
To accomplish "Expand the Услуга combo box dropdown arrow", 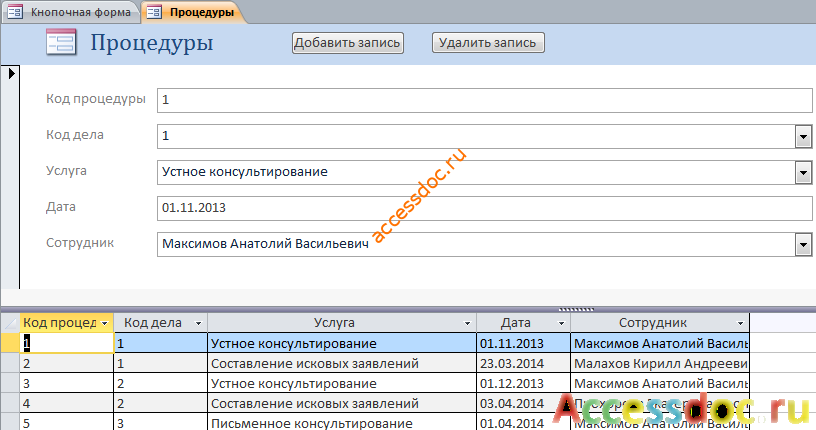I will point(804,173).
